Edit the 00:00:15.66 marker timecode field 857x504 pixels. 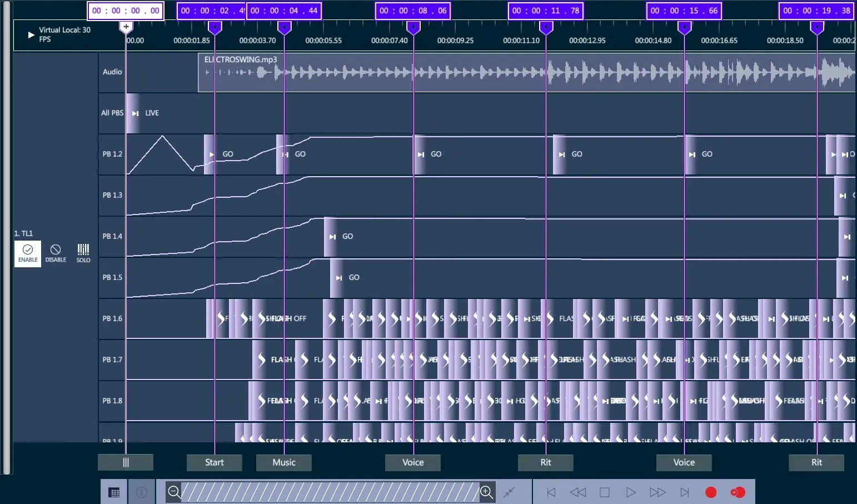pyautogui.click(x=684, y=11)
